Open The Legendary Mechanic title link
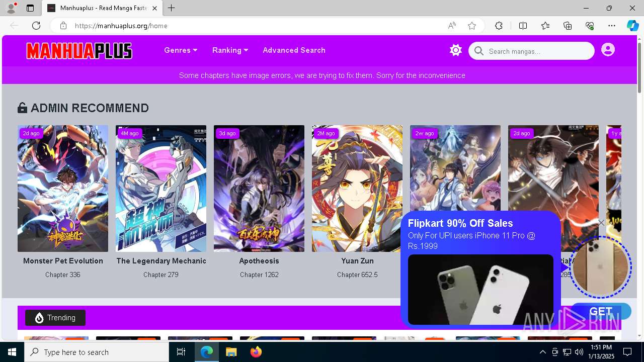The width and height of the screenshot is (644, 362). pyautogui.click(x=161, y=261)
